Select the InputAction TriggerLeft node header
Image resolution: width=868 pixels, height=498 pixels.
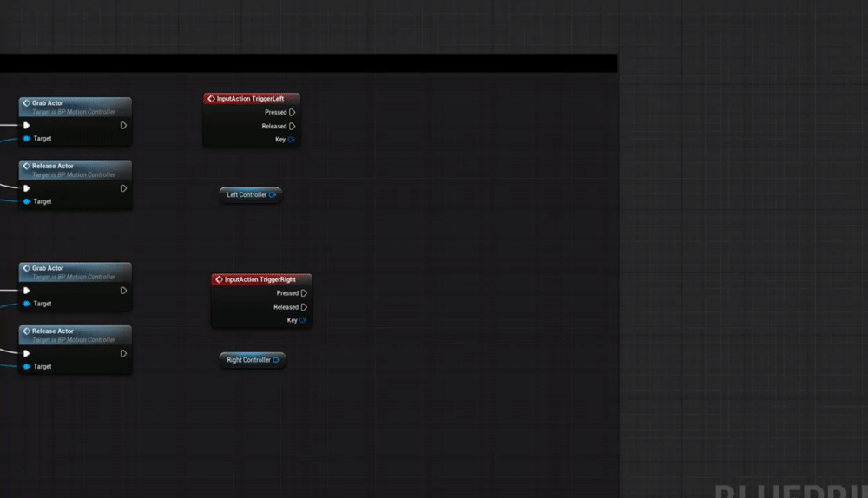tap(252, 99)
